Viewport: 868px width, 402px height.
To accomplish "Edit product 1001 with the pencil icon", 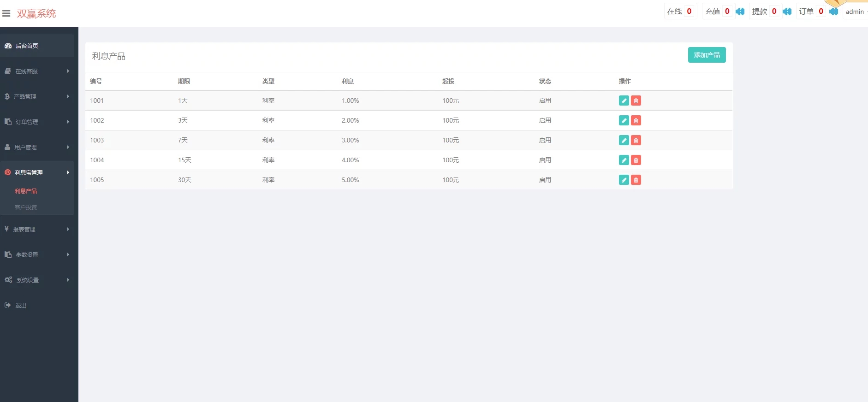I will (624, 100).
